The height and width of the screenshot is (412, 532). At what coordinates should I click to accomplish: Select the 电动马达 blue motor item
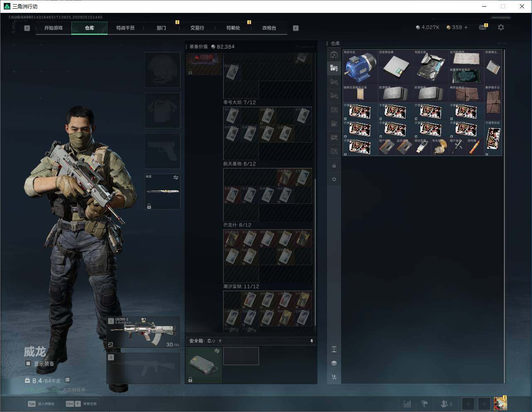pyautogui.click(x=360, y=67)
